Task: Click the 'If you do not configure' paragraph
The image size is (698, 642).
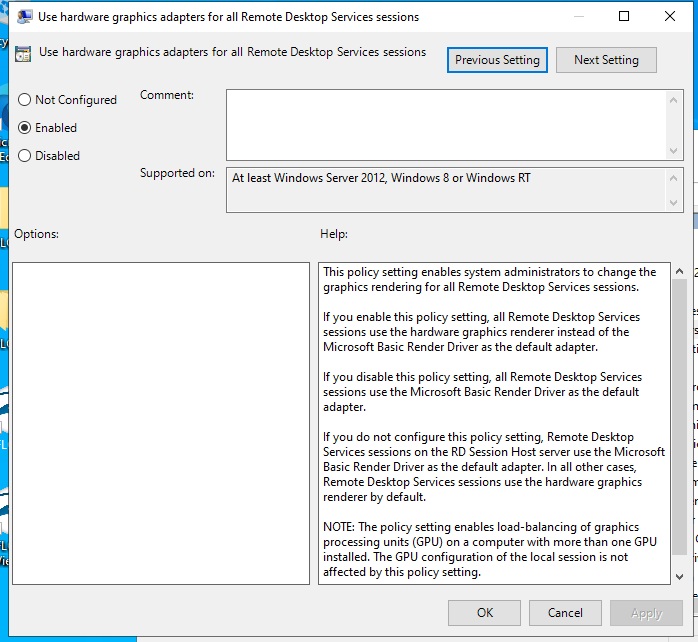Action: (494, 467)
